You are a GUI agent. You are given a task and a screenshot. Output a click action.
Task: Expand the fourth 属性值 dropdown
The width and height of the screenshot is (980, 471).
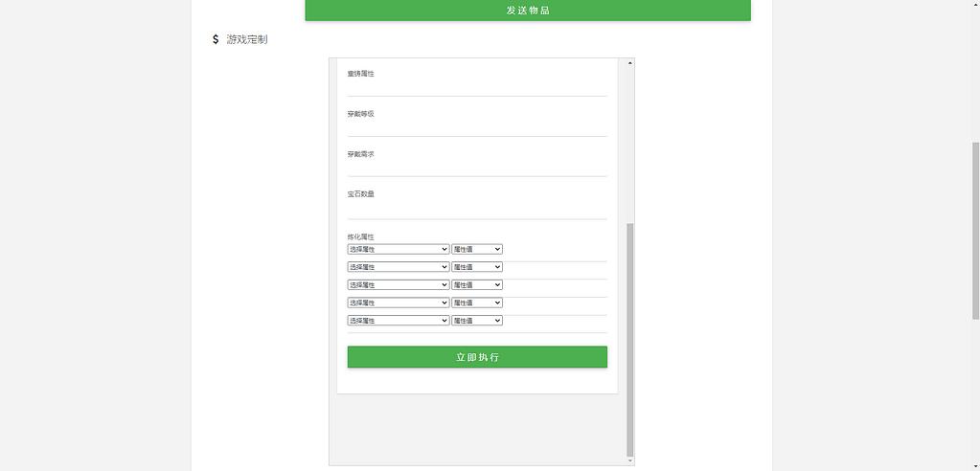tap(477, 303)
